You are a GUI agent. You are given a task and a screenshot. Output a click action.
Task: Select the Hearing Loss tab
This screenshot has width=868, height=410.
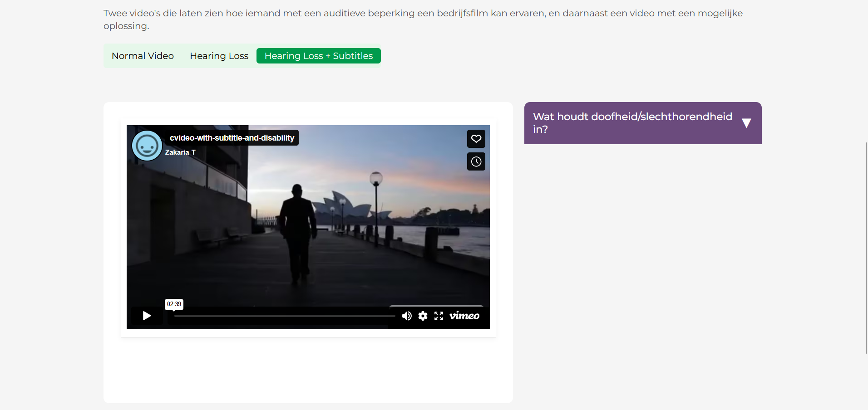pos(219,56)
